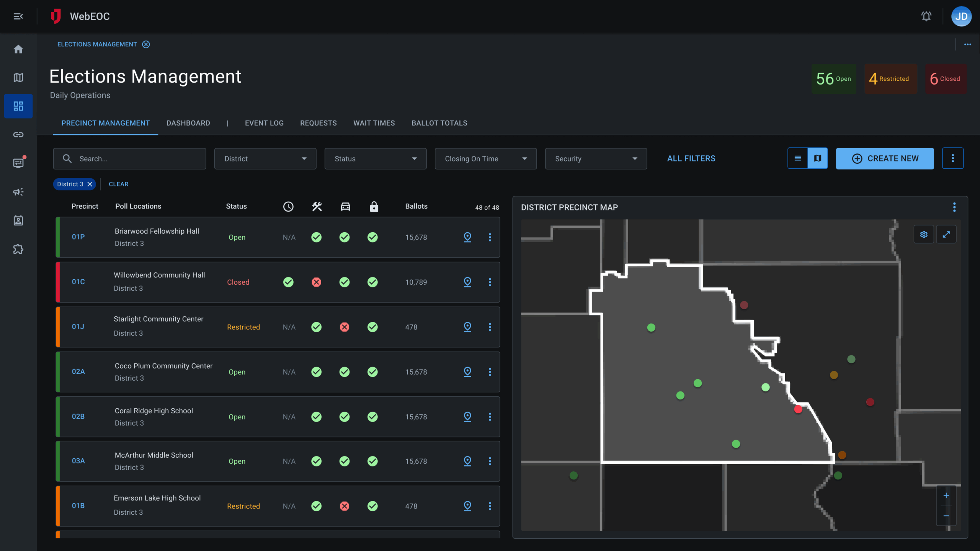This screenshot has height=551, width=980.
Task: Open the map icon in left sidebar
Action: click(18, 78)
